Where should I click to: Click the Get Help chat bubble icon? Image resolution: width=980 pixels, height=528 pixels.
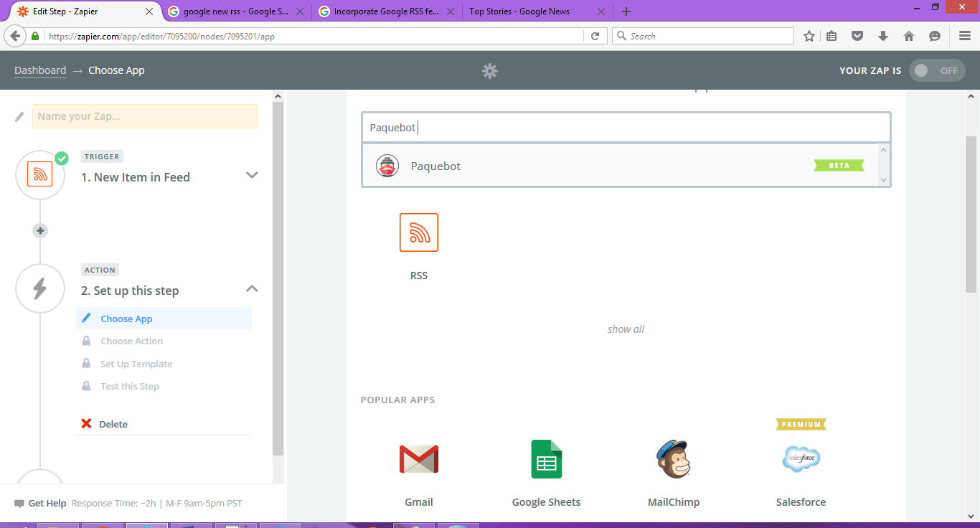19,504
